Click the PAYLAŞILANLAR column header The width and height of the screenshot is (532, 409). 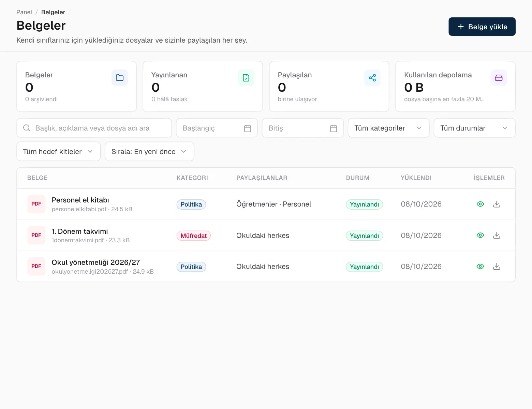click(x=262, y=178)
